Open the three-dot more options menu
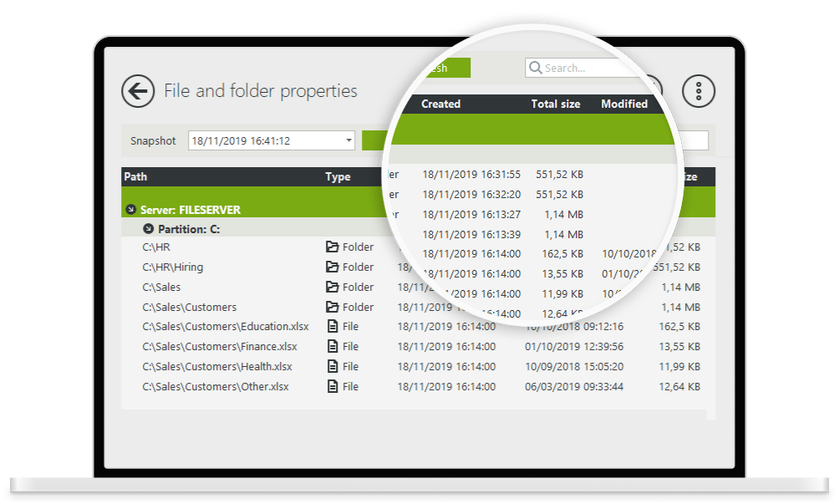 tap(699, 91)
